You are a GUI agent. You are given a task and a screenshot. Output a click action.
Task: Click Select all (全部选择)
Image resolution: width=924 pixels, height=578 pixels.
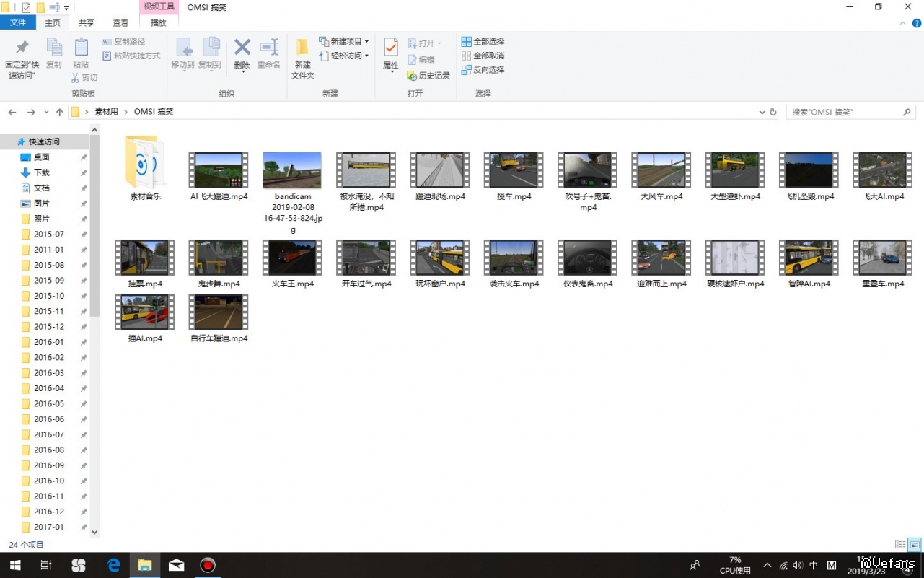pyautogui.click(x=483, y=41)
